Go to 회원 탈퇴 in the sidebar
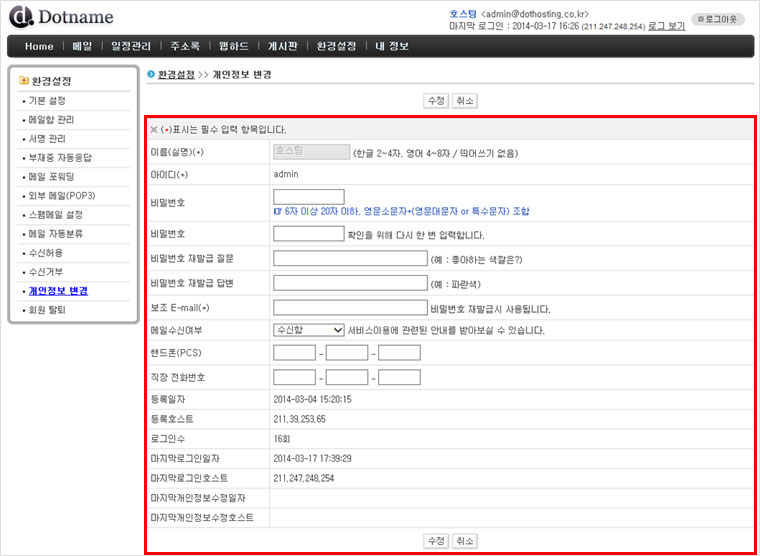760x556 pixels. coord(47,310)
